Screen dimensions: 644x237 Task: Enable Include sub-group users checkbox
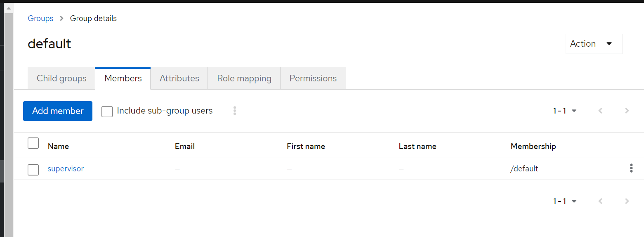pos(107,111)
